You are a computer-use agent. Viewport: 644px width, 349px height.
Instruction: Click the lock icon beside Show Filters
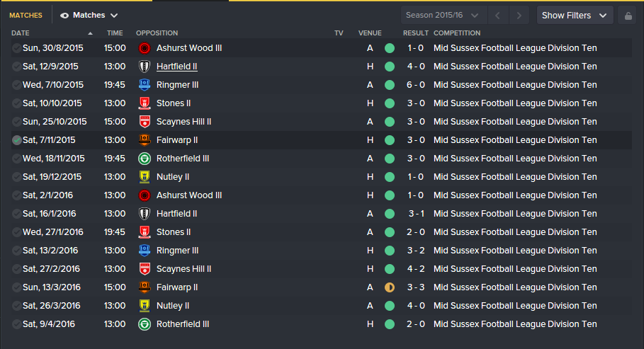click(x=627, y=16)
